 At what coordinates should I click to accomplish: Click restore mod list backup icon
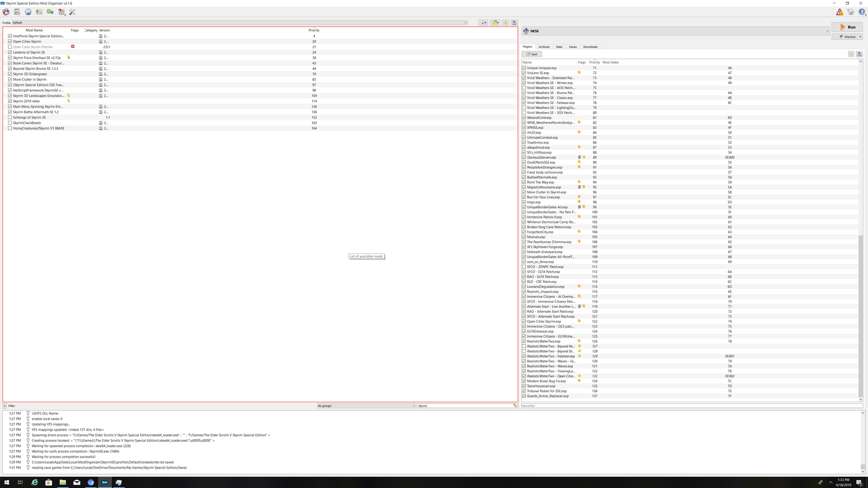point(505,23)
